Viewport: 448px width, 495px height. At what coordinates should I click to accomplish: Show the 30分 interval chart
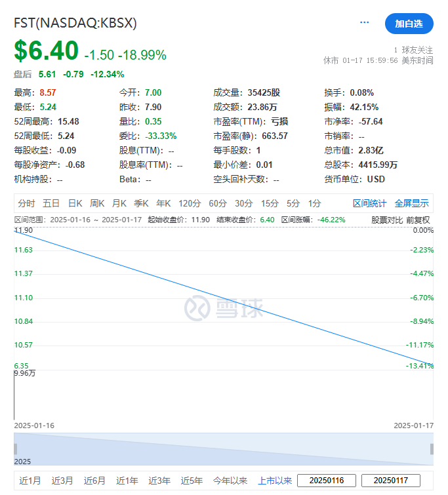[243, 203]
